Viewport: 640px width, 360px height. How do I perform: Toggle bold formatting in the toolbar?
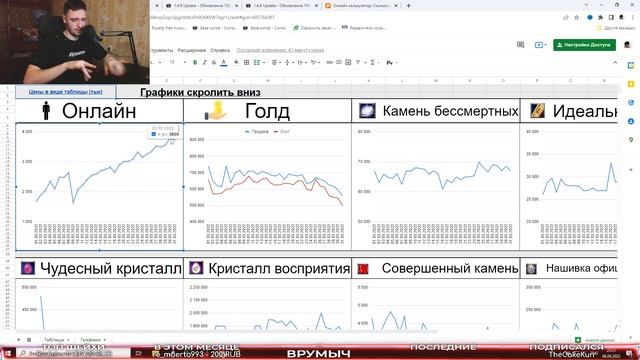[x=195, y=62]
